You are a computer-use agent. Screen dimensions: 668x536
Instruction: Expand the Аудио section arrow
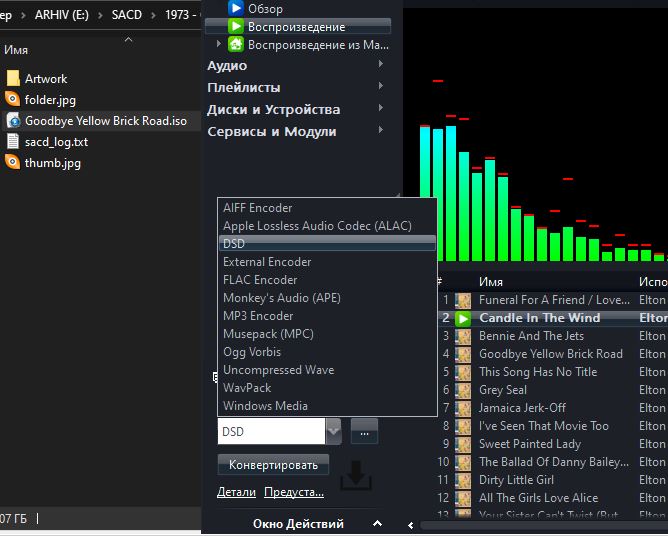(x=381, y=66)
